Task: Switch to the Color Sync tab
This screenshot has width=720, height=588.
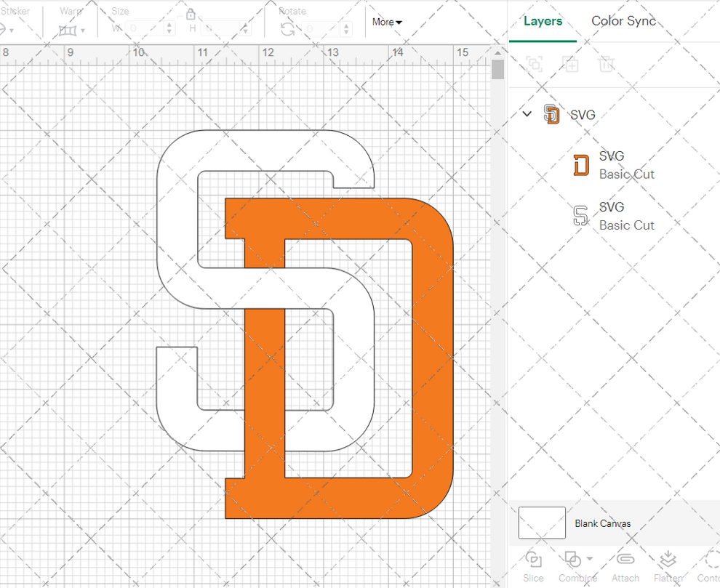Action: pyautogui.click(x=623, y=21)
